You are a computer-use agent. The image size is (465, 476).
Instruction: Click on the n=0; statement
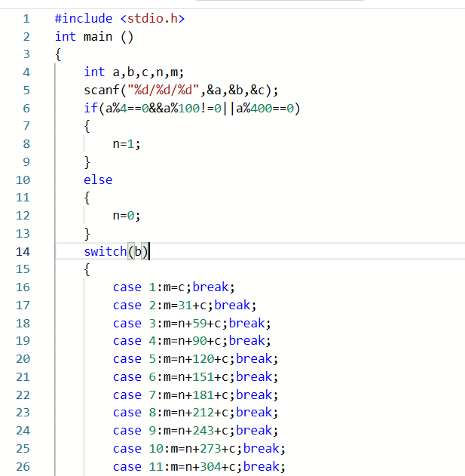pyautogui.click(x=127, y=216)
